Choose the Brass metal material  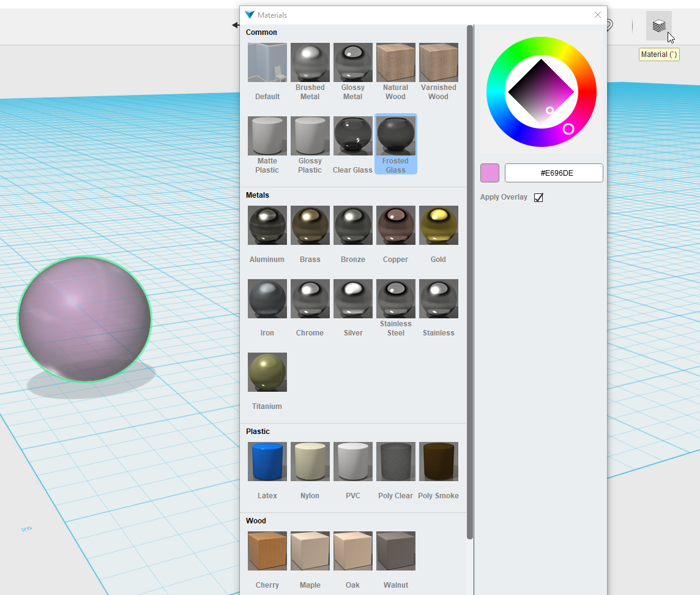[x=310, y=225]
